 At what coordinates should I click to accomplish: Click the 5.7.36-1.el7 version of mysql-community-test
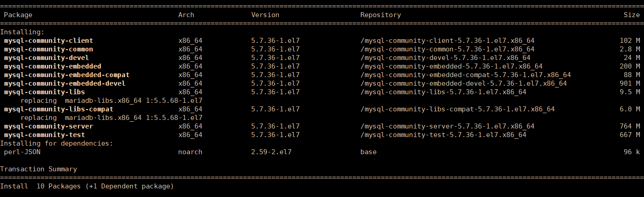(x=275, y=135)
